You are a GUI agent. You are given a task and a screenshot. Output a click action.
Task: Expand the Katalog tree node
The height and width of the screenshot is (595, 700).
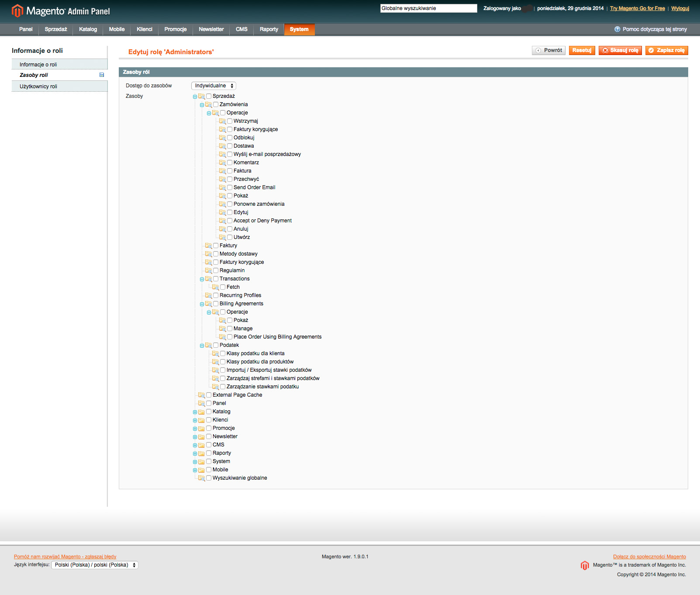195,412
